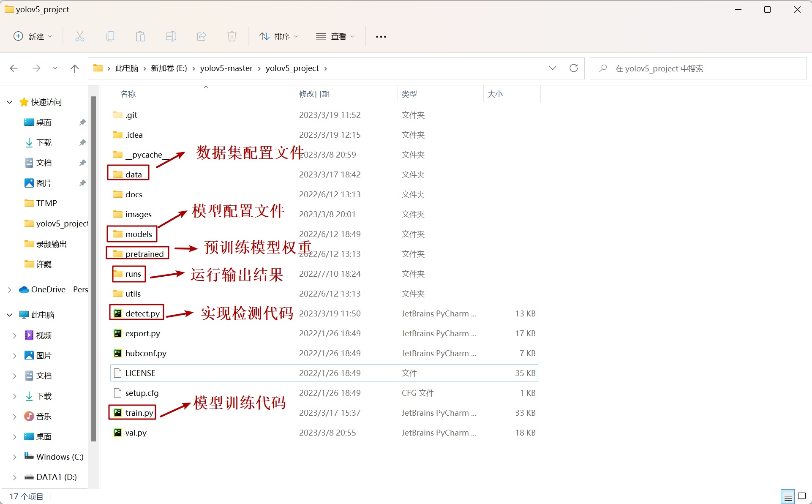The image size is (812, 504).
Task: Click the search box for yolov5_project
Action: tap(697, 68)
